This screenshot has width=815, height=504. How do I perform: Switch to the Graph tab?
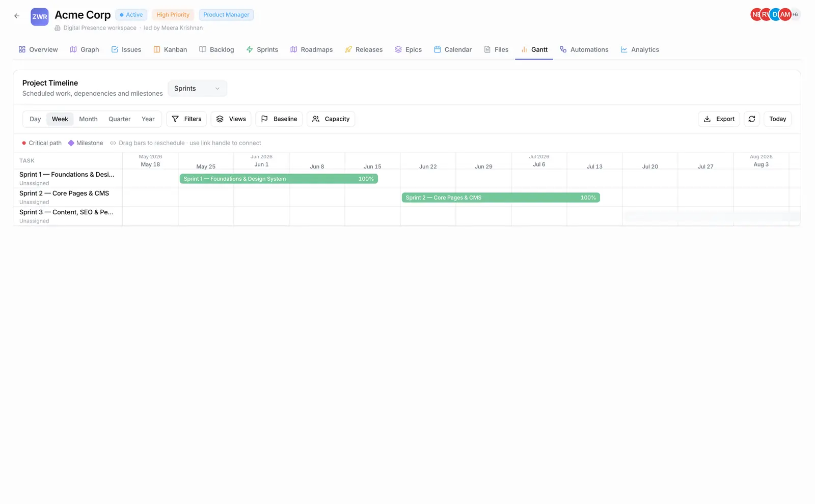tap(85, 49)
